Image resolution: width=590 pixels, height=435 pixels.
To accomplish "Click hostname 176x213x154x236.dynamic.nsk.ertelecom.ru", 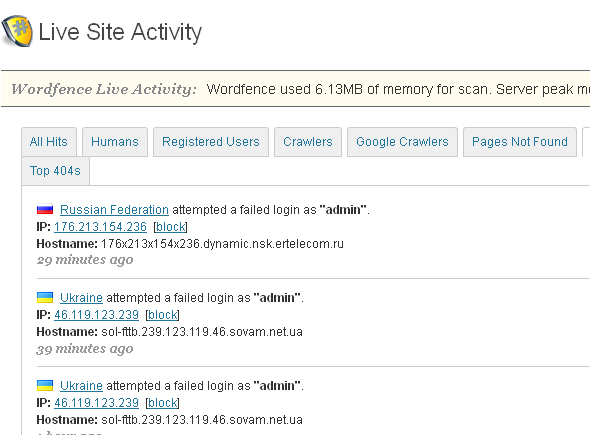I will point(222,244).
